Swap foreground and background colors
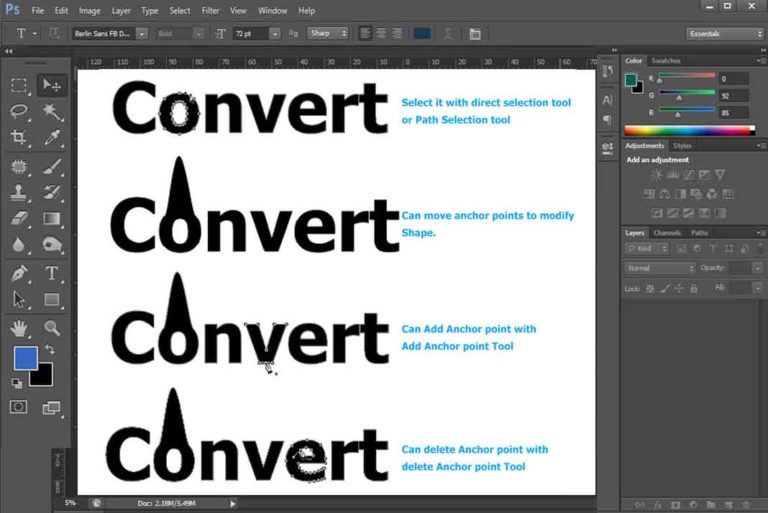The image size is (768, 513). pos(49,350)
